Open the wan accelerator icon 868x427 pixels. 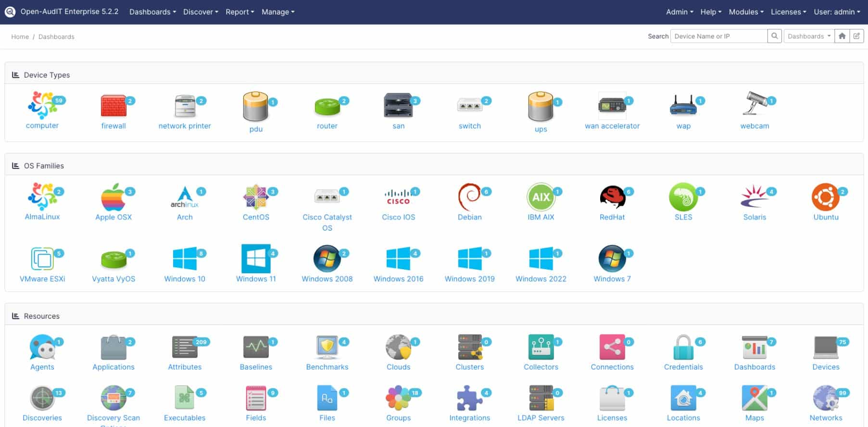[x=612, y=105]
